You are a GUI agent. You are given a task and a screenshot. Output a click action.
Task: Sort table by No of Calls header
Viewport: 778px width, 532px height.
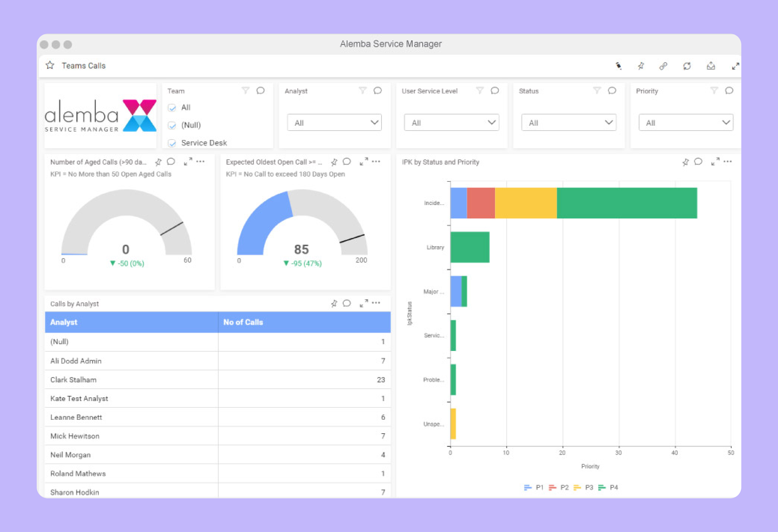304,322
